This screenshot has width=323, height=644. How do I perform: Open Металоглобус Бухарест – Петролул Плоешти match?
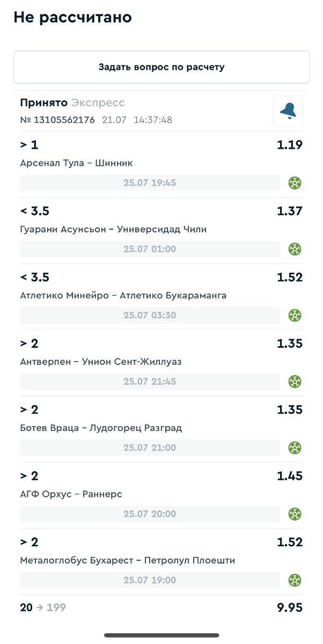[x=128, y=560]
